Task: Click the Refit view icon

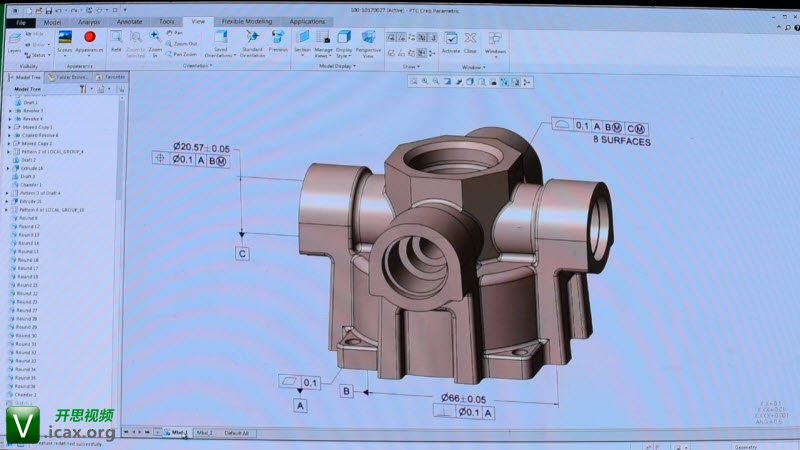Action: pyautogui.click(x=116, y=39)
